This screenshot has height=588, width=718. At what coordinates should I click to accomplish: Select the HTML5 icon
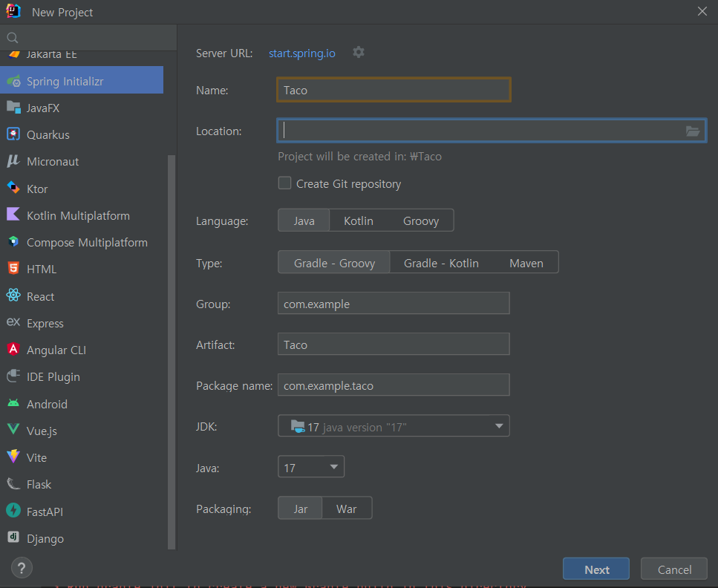pyautogui.click(x=14, y=269)
